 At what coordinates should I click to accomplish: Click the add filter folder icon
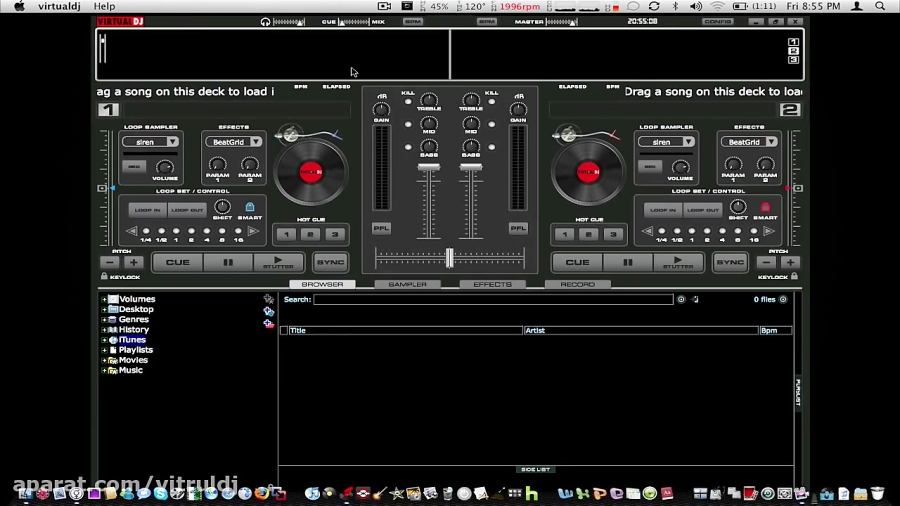(268, 324)
